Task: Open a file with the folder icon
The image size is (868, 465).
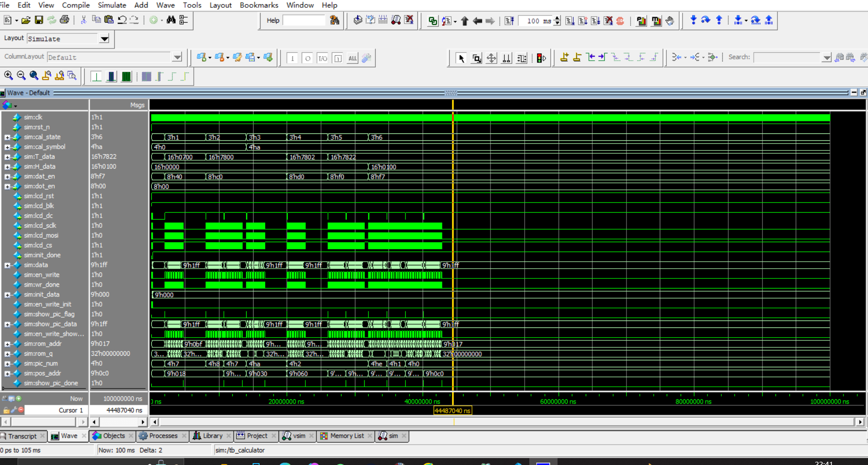Action: 26,20
